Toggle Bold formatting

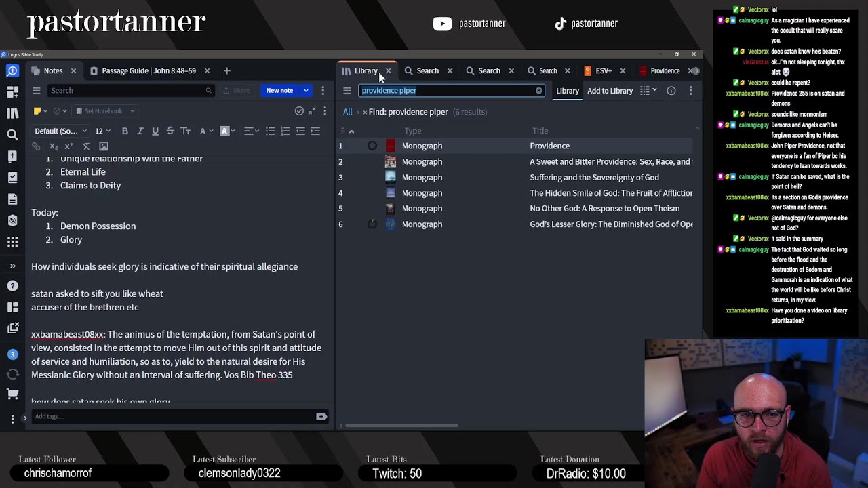pos(125,131)
